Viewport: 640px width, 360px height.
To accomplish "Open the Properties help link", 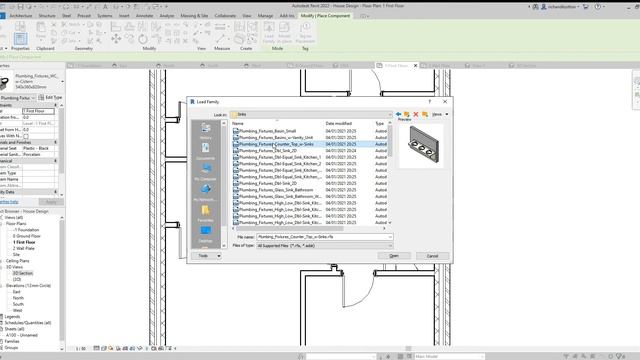I will [x=9, y=202].
